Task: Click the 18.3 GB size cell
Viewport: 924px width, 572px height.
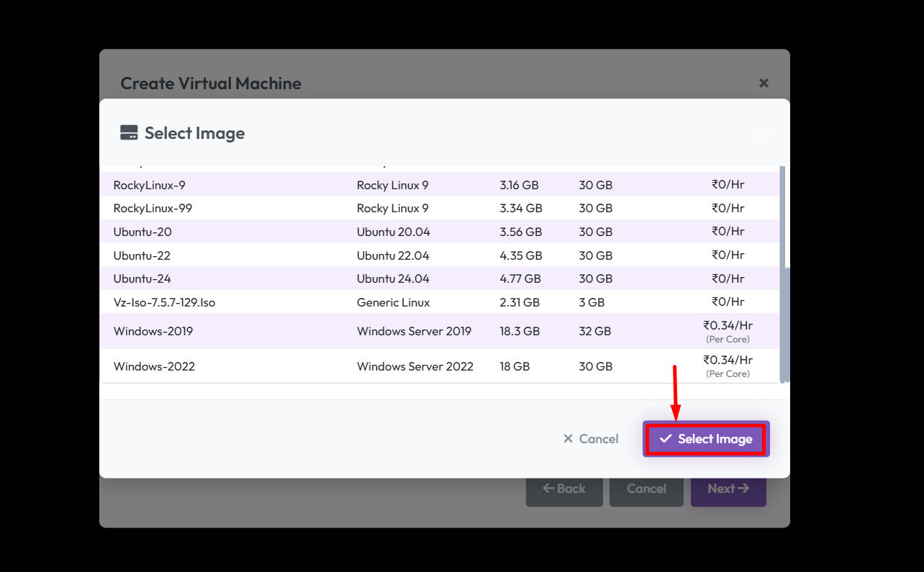Action: (520, 331)
